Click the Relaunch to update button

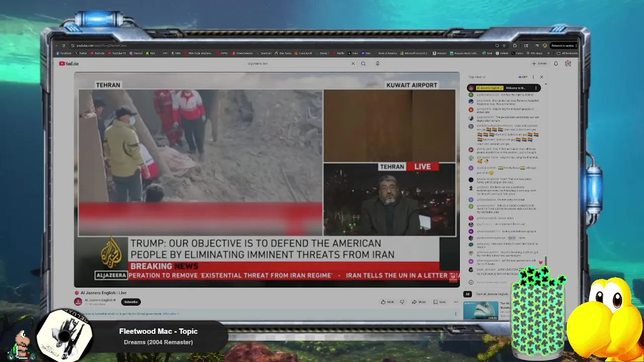click(563, 45)
